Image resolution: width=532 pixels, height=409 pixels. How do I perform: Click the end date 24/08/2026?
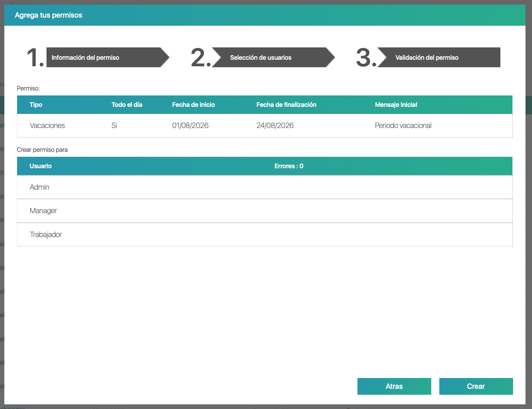[x=275, y=125]
